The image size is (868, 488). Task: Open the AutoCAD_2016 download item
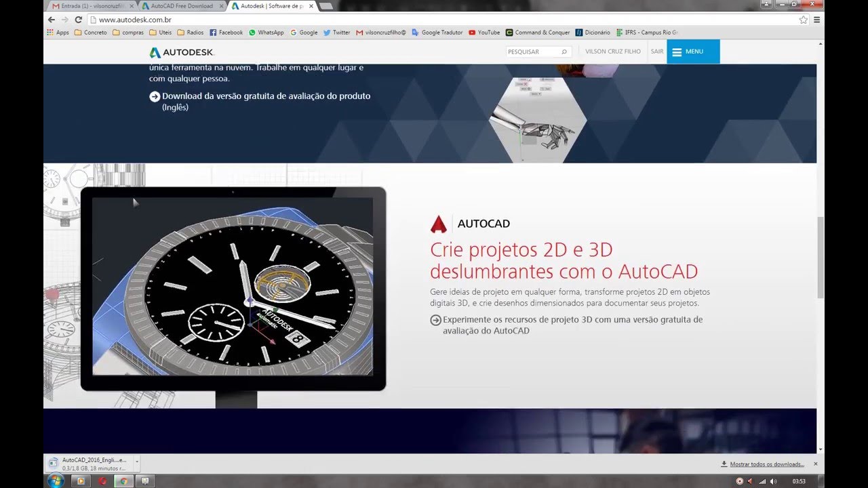[x=88, y=464]
